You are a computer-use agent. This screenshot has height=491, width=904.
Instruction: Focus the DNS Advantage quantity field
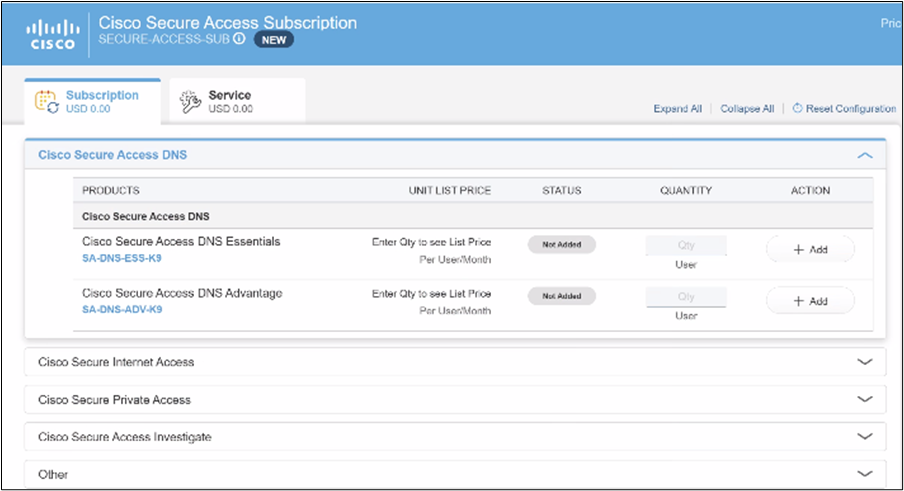[x=686, y=297]
